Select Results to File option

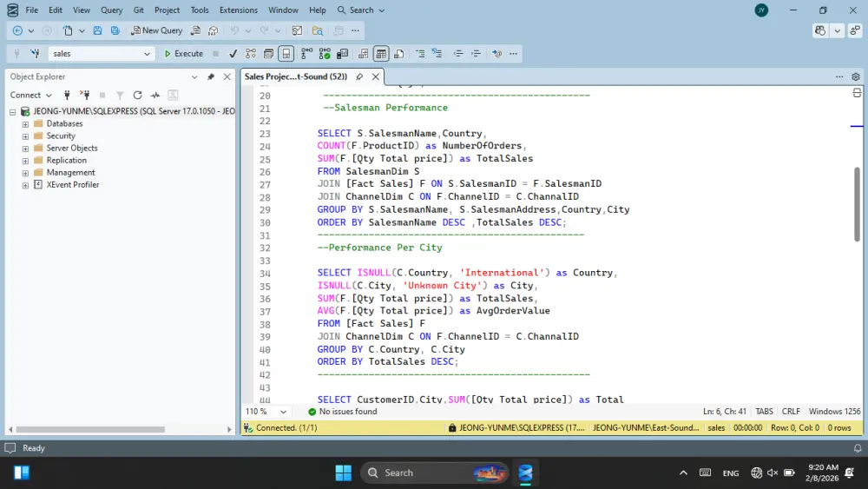pos(398,54)
